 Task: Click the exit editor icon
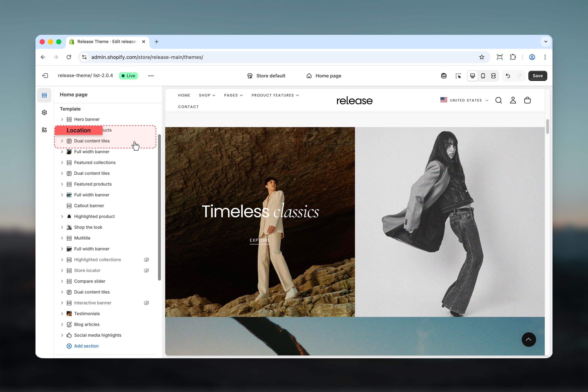(45, 76)
